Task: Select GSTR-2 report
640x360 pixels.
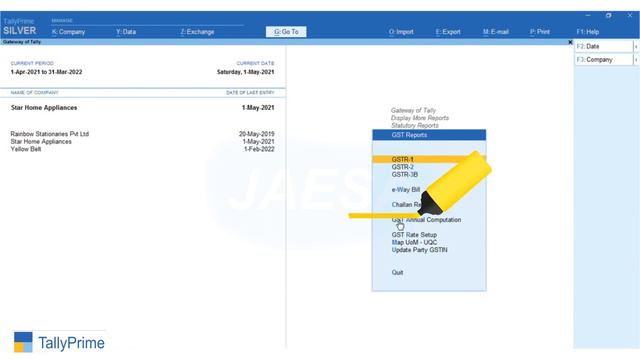Action: coord(402,167)
